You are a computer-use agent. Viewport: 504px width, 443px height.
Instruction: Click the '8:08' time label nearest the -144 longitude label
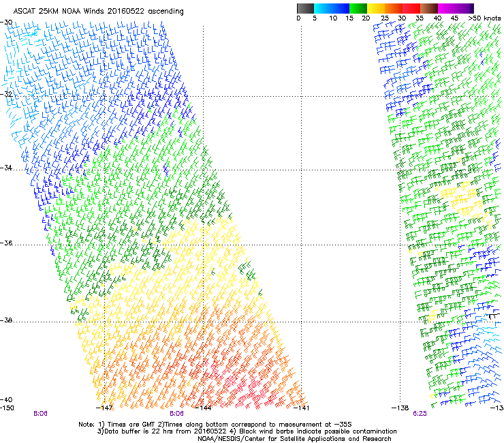(177, 414)
